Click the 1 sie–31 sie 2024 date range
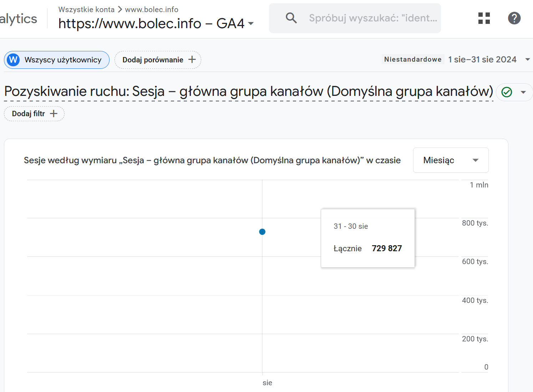 tap(482, 60)
